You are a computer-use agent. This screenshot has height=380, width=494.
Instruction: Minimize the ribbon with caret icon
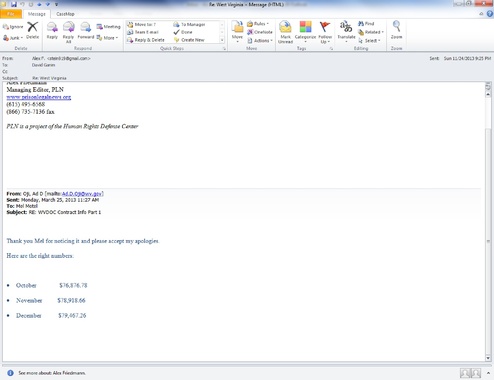(x=481, y=14)
